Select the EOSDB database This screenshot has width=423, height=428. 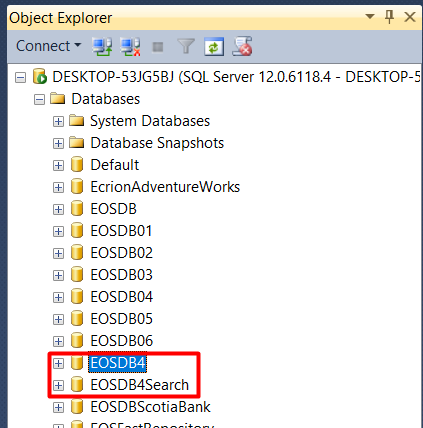coord(113,209)
